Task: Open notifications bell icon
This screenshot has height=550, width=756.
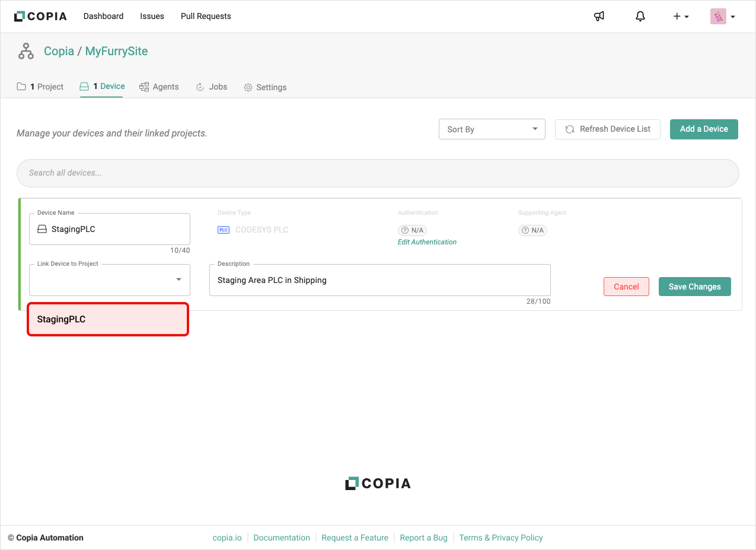Action: pyautogui.click(x=640, y=17)
